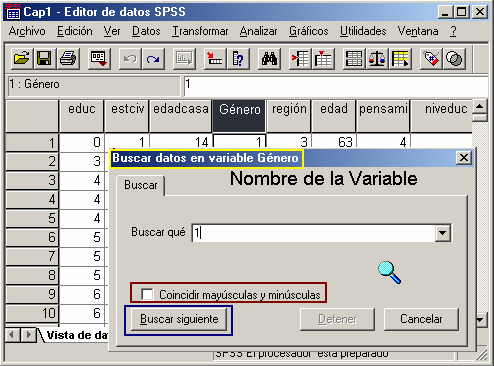Select the región column header

[289, 115]
